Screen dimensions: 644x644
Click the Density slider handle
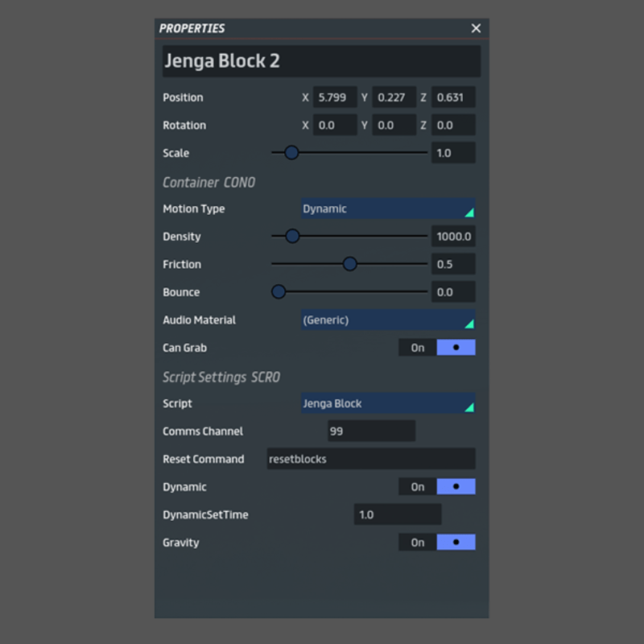coord(292,236)
